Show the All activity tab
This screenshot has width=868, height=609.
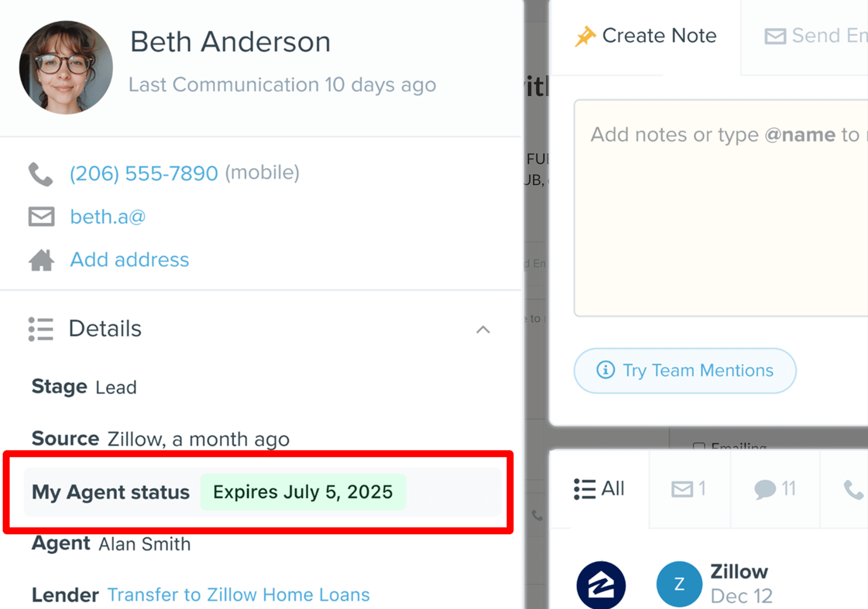(599, 489)
